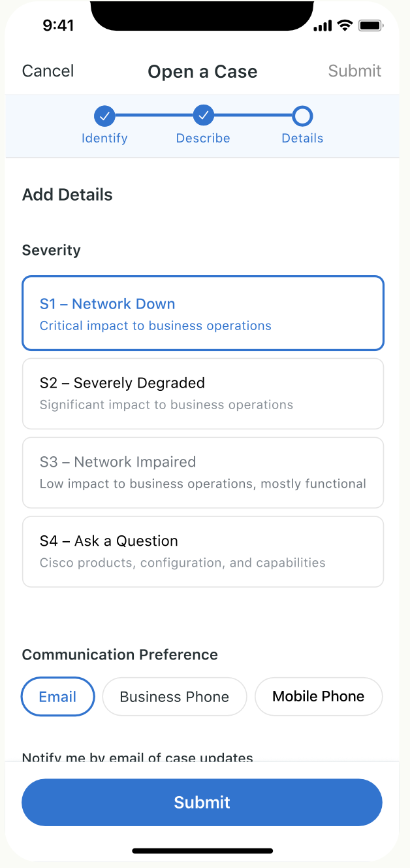Tap the home indicator bar
The height and width of the screenshot is (868, 410).
coord(202,851)
